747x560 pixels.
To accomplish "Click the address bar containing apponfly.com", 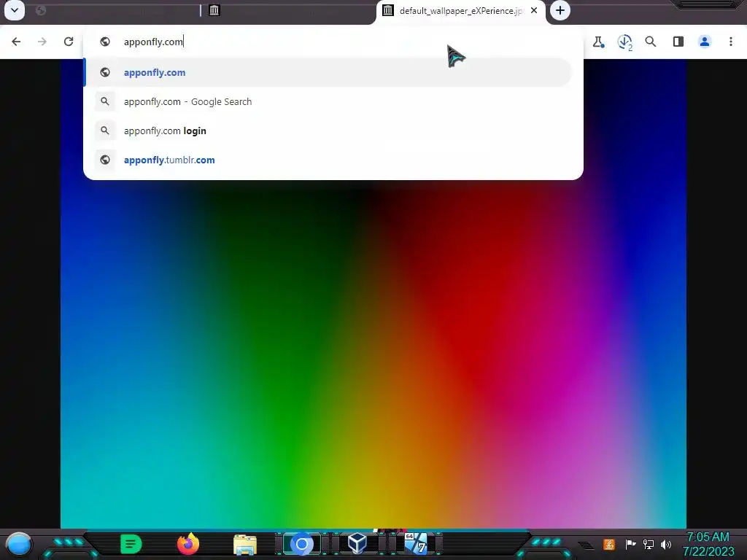I will (333, 42).
